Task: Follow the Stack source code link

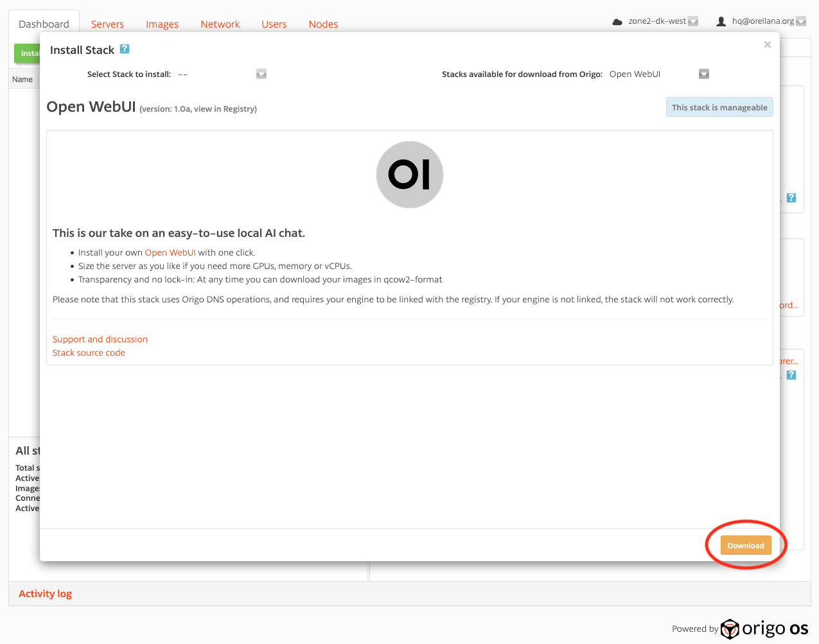Action: (x=89, y=352)
